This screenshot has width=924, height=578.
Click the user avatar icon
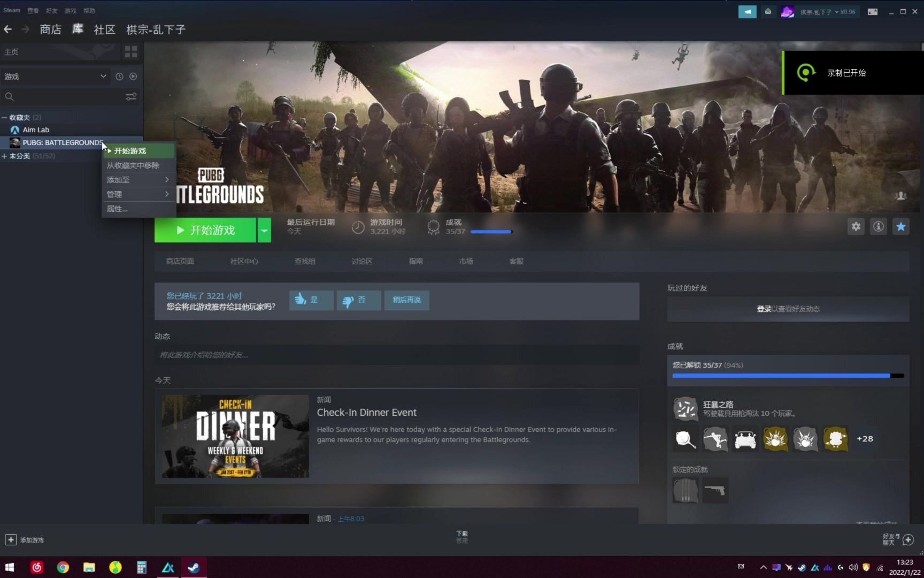pyautogui.click(x=787, y=12)
